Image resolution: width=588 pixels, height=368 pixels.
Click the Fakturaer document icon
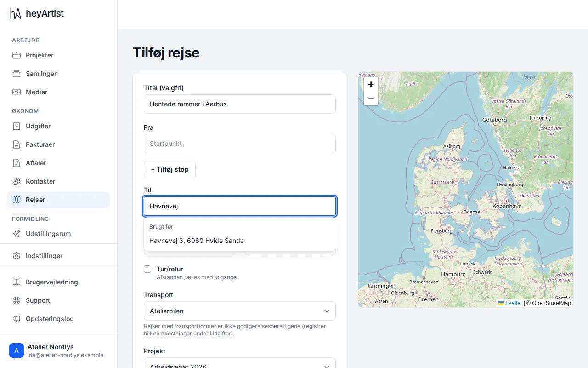[17, 144]
